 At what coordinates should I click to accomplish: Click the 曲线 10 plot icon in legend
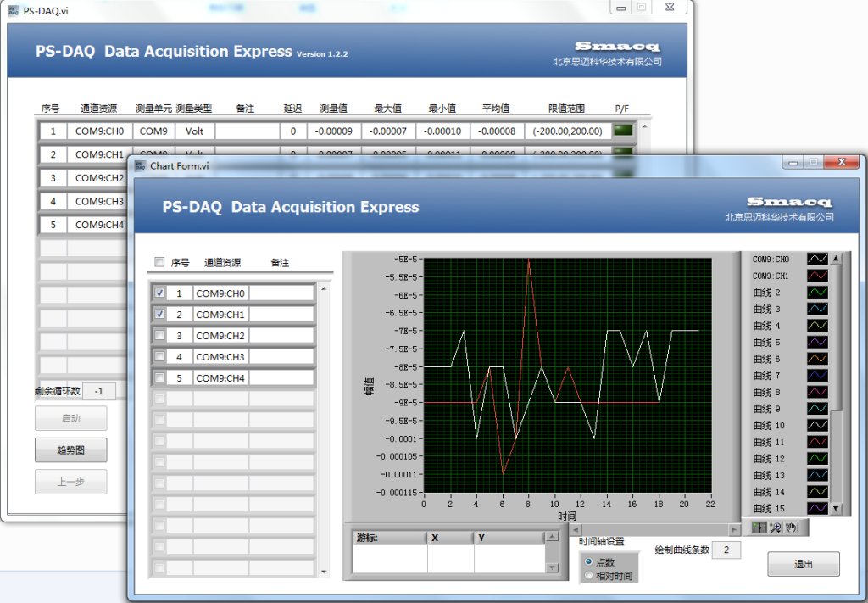point(817,425)
